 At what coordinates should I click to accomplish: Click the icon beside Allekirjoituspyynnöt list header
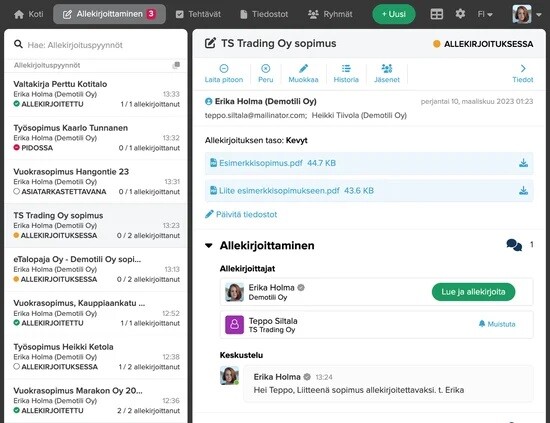176,65
